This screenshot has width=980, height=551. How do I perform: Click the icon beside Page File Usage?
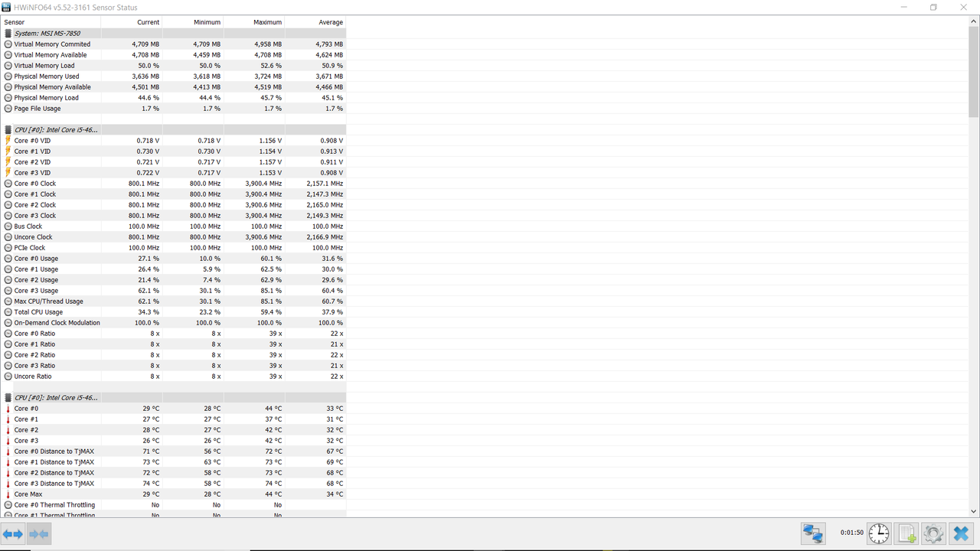[8, 109]
